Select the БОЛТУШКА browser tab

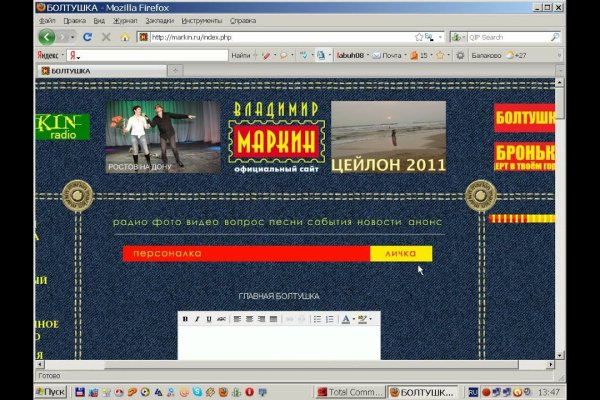tap(100, 71)
